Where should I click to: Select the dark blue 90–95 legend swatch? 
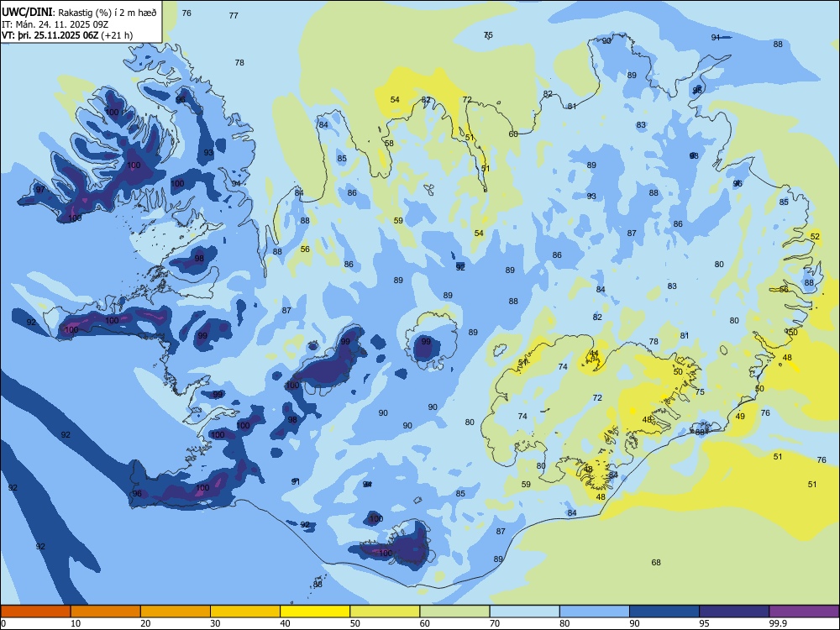pyautogui.click(x=664, y=612)
